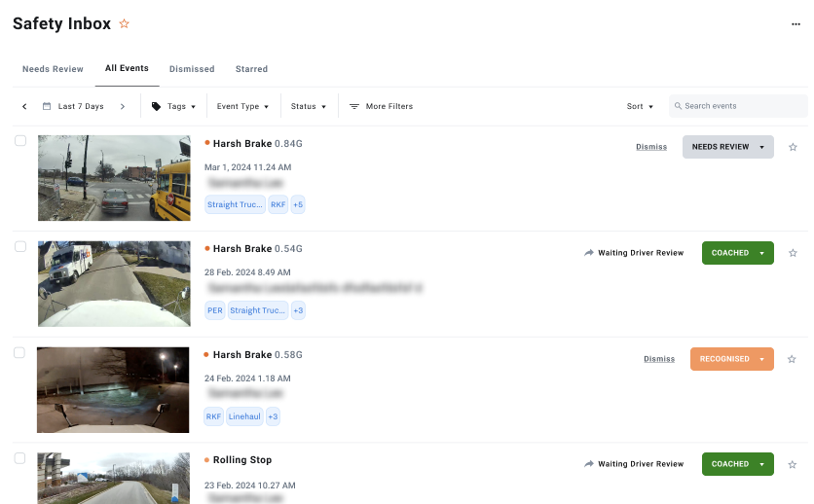Select checkbox for Harsh Brake 0.58G event
Screen dimensions: 814x504
tap(19, 352)
